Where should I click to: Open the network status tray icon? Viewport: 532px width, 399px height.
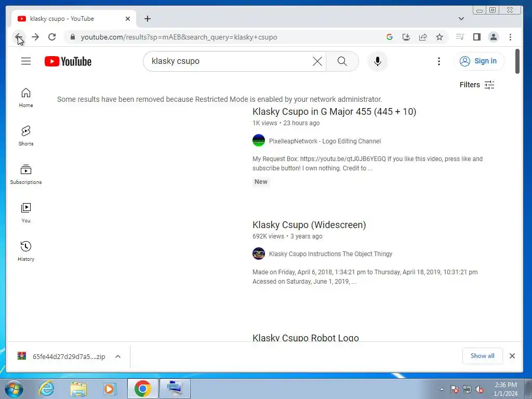pyautogui.click(x=467, y=390)
